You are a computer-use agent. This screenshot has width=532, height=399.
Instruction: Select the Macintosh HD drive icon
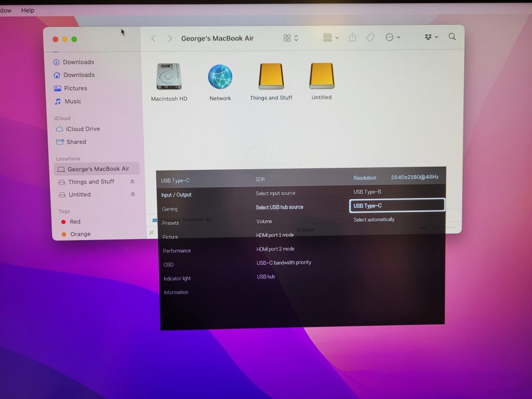pos(169,76)
